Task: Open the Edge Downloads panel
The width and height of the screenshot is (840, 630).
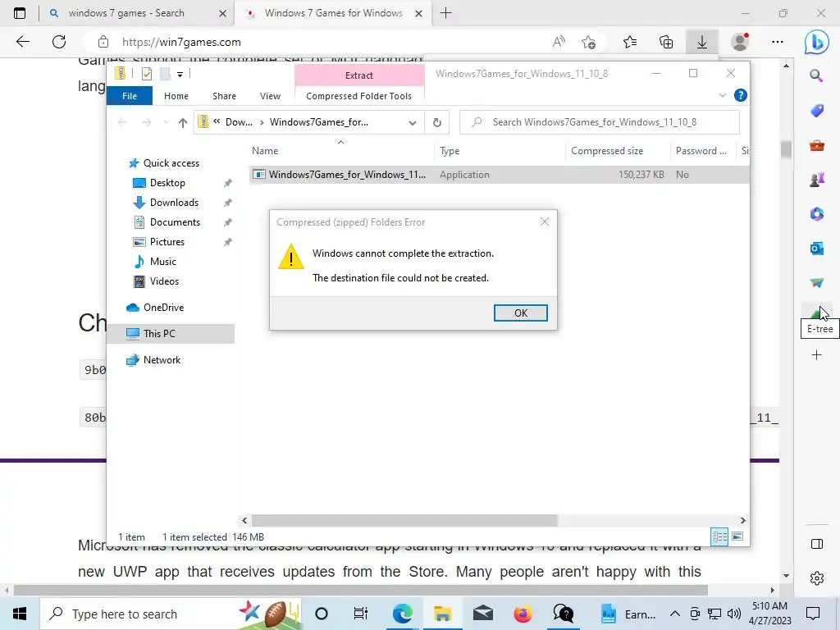Action: (702, 42)
